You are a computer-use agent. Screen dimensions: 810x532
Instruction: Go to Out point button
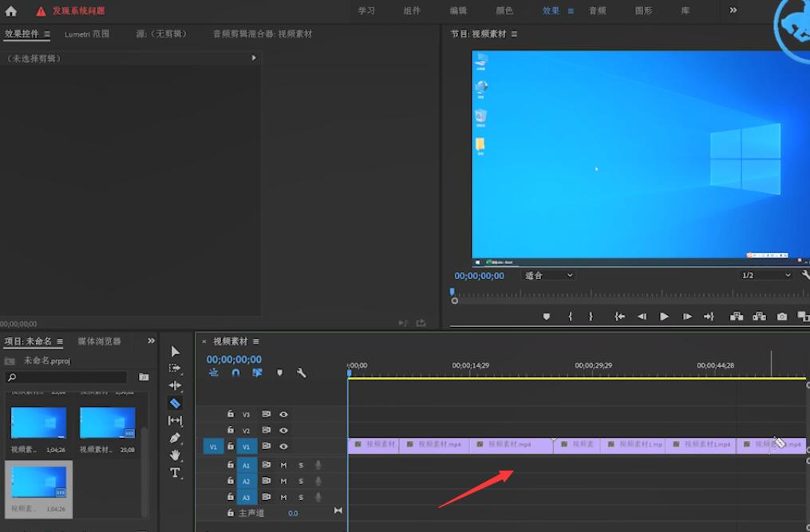click(x=709, y=317)
